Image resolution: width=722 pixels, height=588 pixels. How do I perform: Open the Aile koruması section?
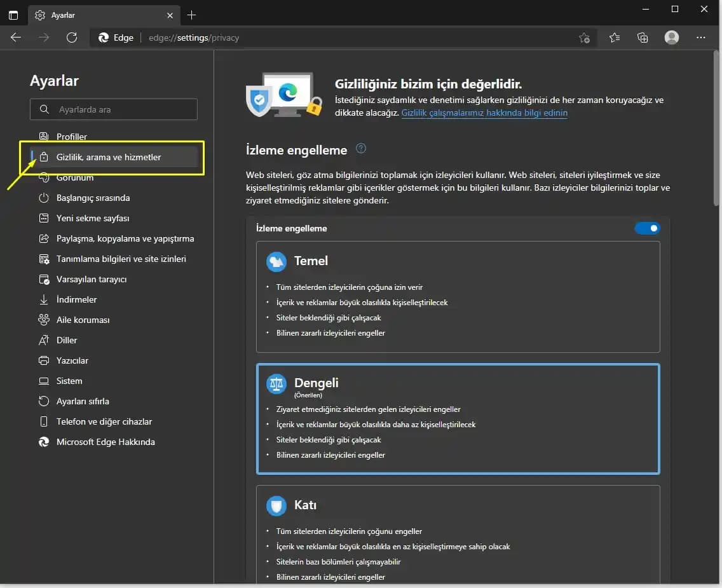point(83,320)
